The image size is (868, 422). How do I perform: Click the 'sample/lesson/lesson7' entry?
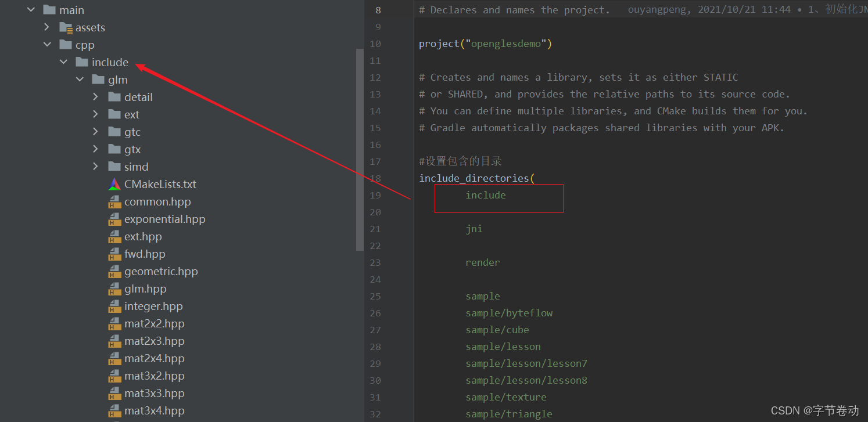(526, 363)
